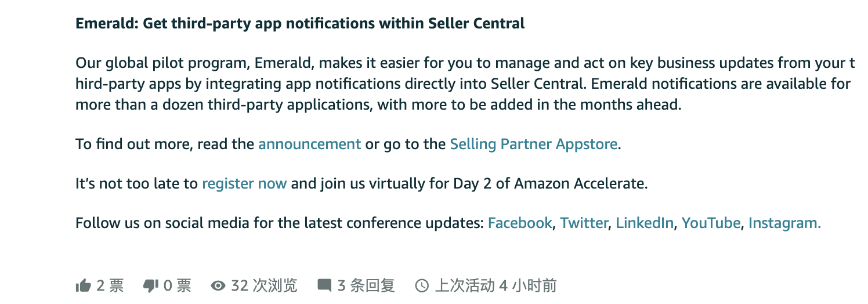Open the LinkedIn link
The width and height of the screenshot is (868, 304).
[645, 223]
